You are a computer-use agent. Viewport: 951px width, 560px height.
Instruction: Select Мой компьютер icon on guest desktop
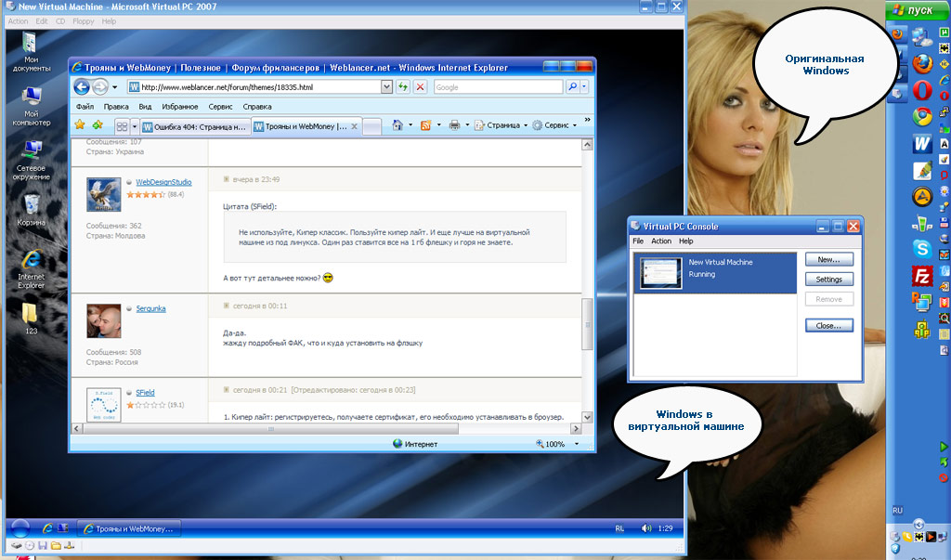(x=31, y=106)
